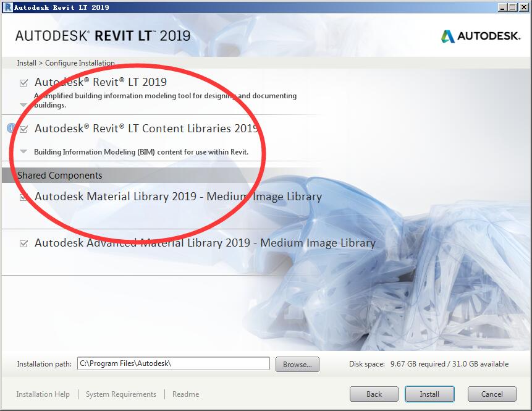Click the Installation path text field
Viewport: 532px width, 411px height.
(174, 363)
